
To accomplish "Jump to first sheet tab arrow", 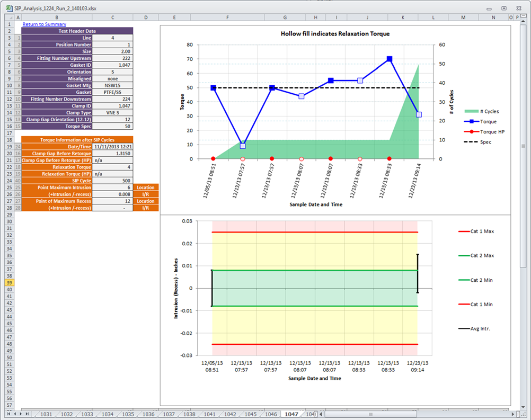I will point(8,414).
